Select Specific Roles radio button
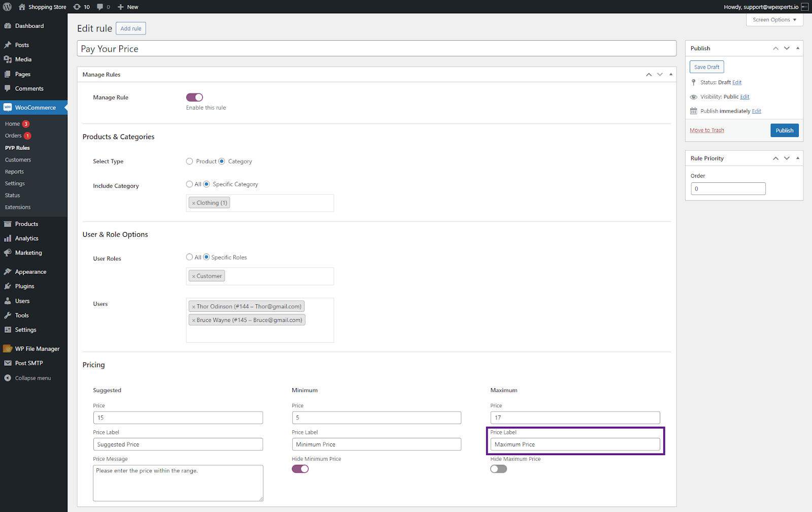Screen dimensions: 812x512 coord(207,257)
